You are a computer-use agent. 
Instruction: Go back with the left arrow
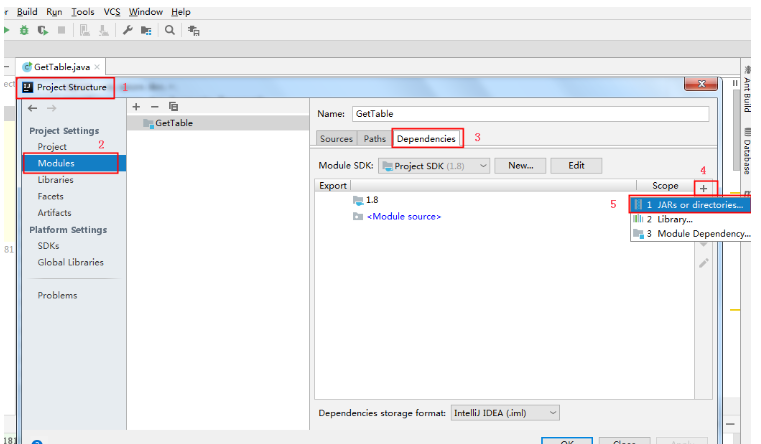[33, 108]
